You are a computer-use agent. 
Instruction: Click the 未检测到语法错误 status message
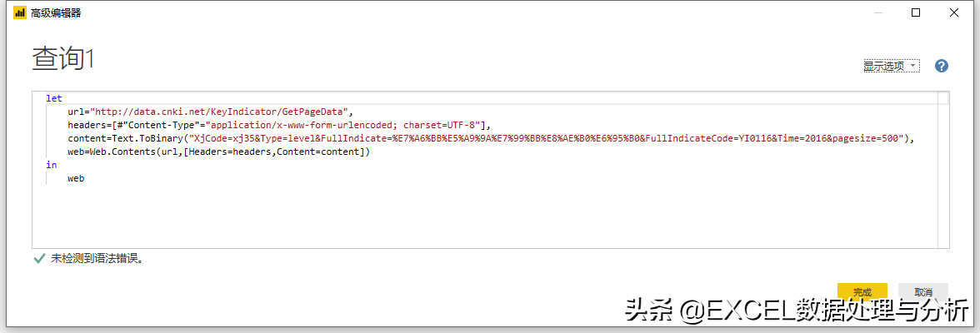pos(97,258)
